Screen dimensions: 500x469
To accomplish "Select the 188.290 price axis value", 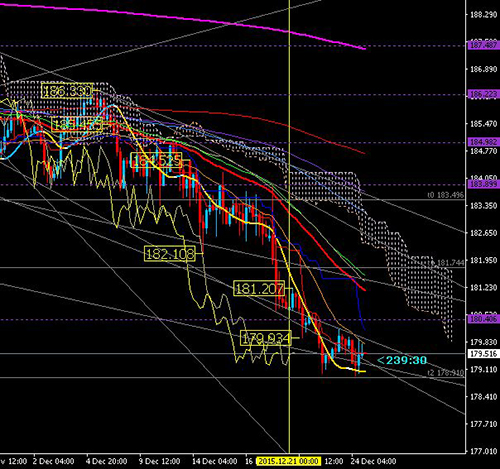I will 483,15.
